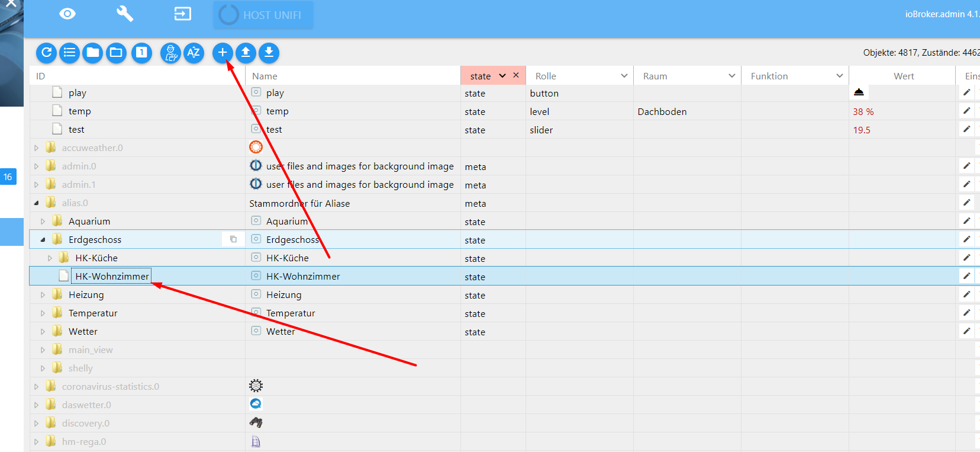Expand the accuweather.0 folder
Viewport: 980px width, 452px height.
(x=36, y=148)
